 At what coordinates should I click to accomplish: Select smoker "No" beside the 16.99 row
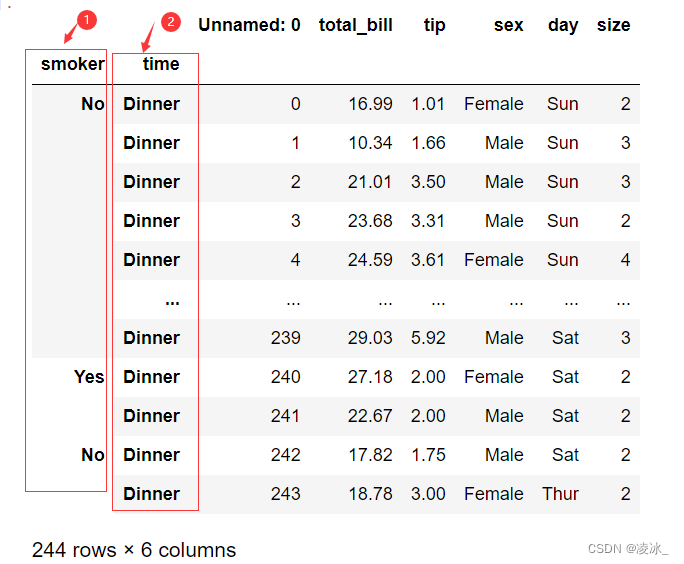click(x=93, y=104)
